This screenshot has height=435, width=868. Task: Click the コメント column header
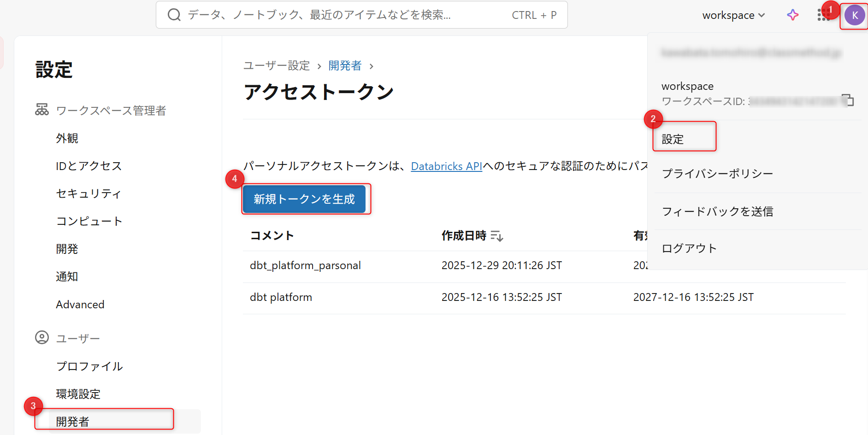tap(272, 235)
